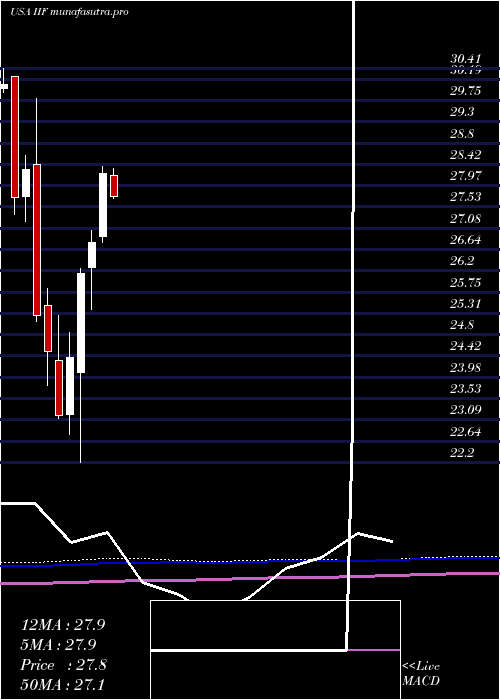The image size is (500, 700).
Task: Select the last small red candlestick
Action: coord(114,186)
